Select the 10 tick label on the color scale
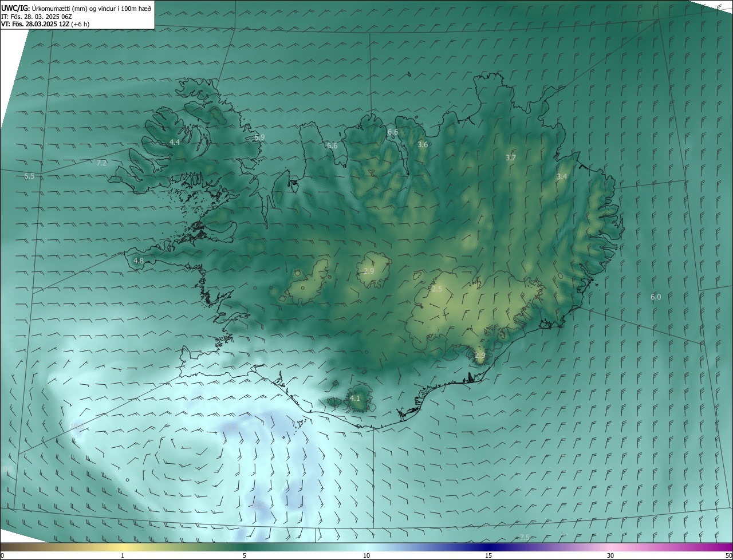The image size is (733, 560). 366,555
